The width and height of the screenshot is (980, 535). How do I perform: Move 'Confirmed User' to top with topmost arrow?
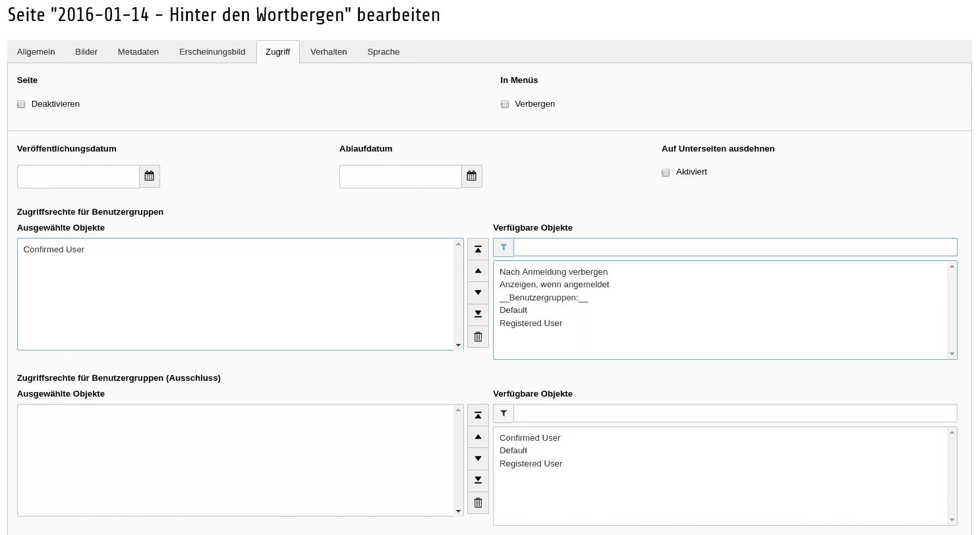pos(477,248)
